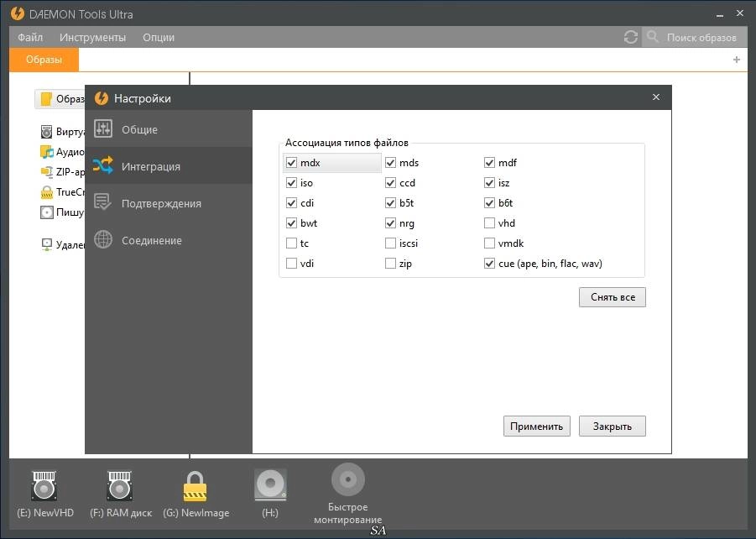Close the Настройки dialog with the X
756x539 pixels.
[x=655, y=97]
